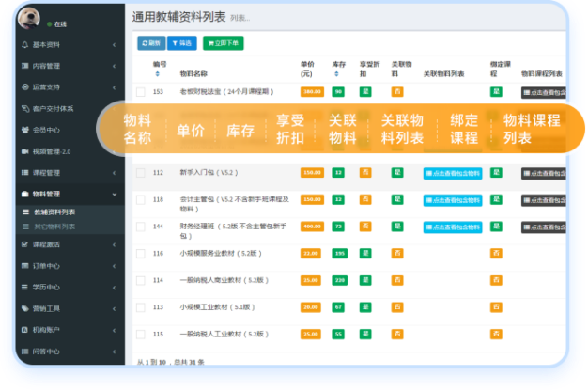Expand the 运营支持 menu chevron
588x391 pixels.
pyautogui.click(x=114, y=87)
